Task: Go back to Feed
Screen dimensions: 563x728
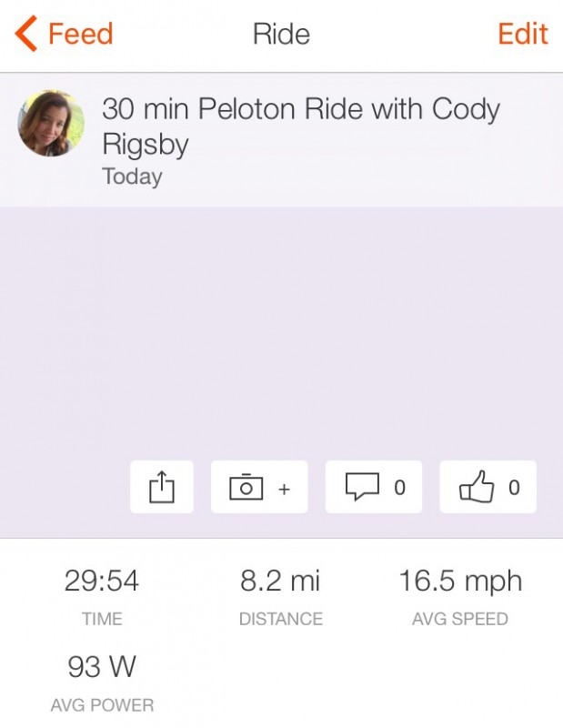Action: pos(80,35)
